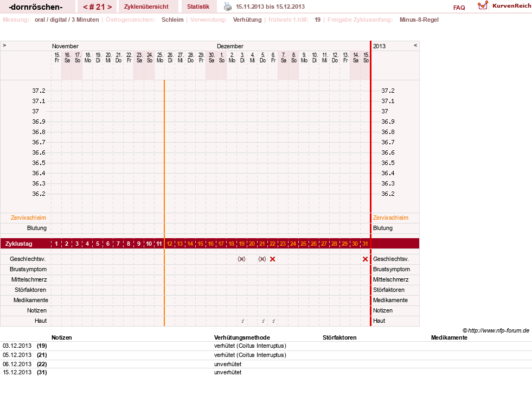Screen dimensions: 532x402
Task: Click the 2013 year label
Action: click(x=379, y=46)
